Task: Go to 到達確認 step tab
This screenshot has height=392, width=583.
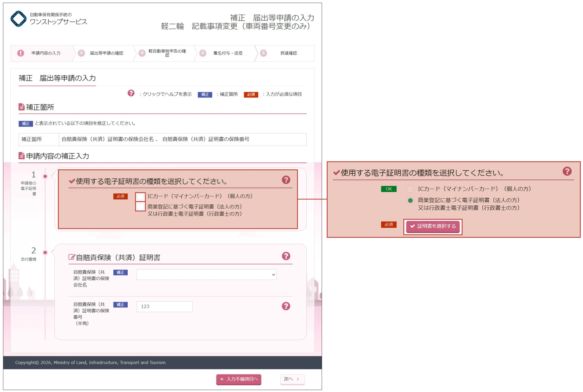Action: click(x=288, y=53)
